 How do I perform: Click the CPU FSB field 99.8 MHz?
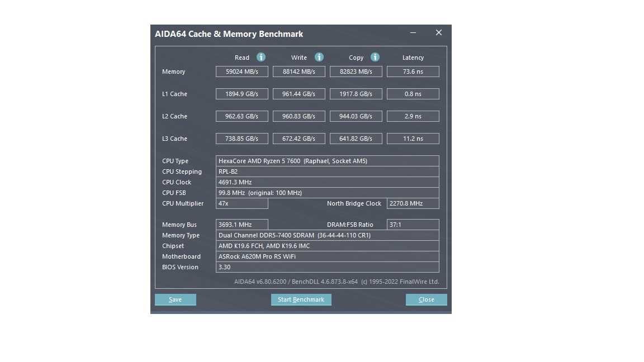[x=328, y=193]
